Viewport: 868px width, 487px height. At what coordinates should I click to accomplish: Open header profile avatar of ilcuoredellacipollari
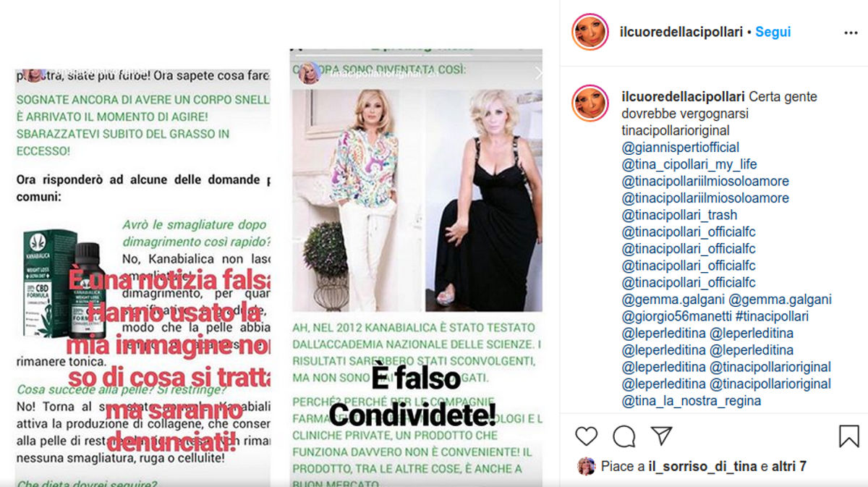(x=590, y=32)
